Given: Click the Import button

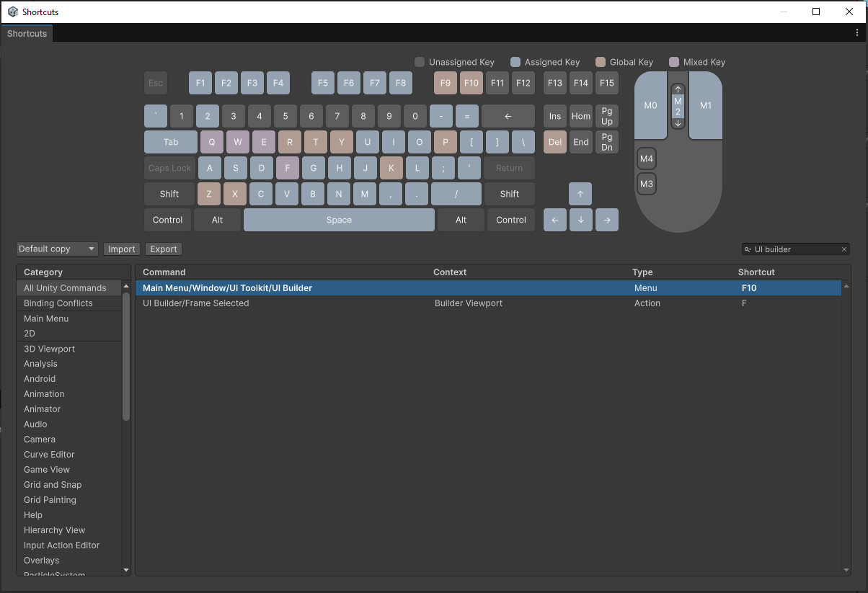Looking at the screenshot, I should [x=121, y=249].
